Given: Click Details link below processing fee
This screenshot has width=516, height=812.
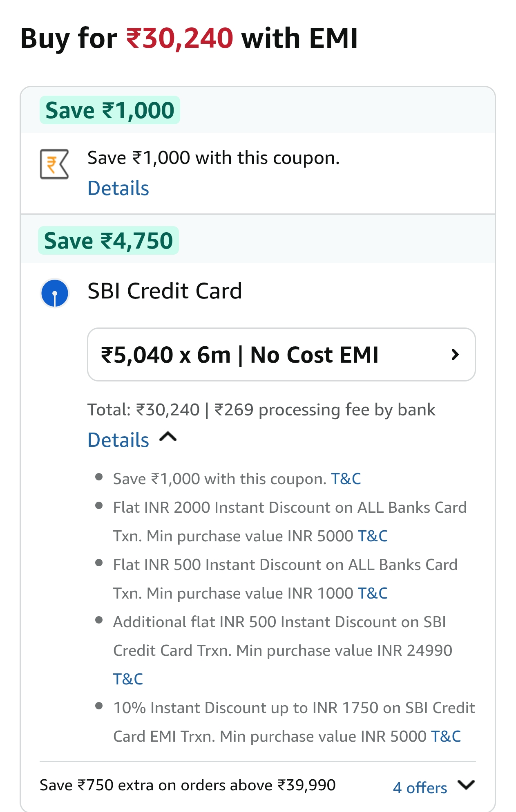Looking at the screenshot, I should (118, 440).
